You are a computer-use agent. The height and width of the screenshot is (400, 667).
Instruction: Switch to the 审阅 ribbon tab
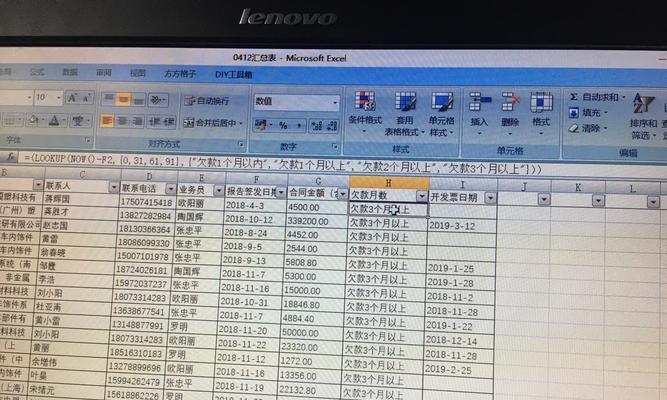tap(104, 73)
